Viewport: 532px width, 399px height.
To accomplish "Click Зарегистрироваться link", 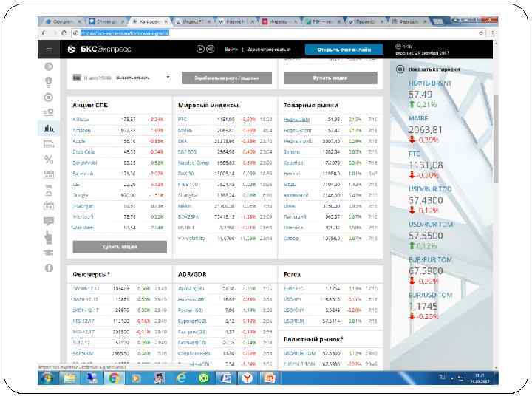I will tap(268, 50).
